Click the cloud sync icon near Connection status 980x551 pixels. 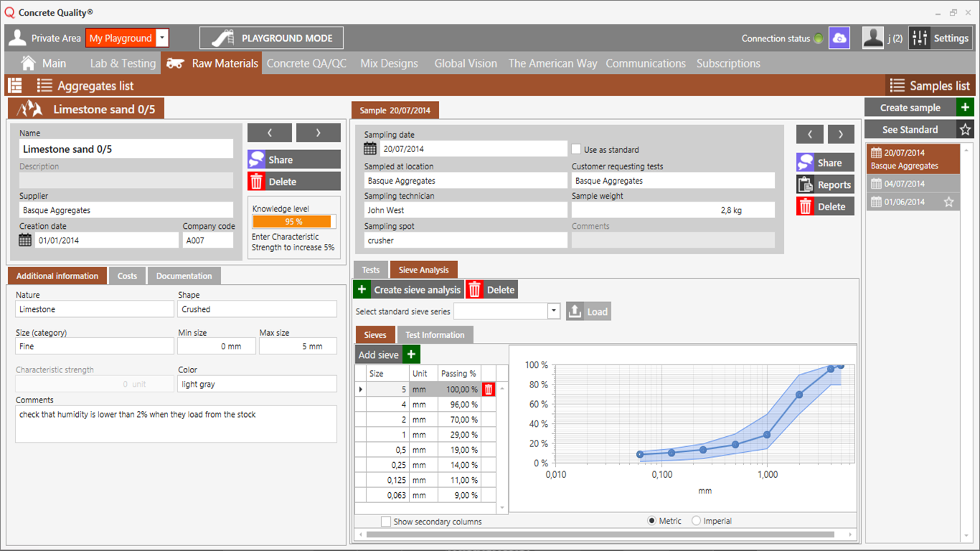tap(839, 38)
